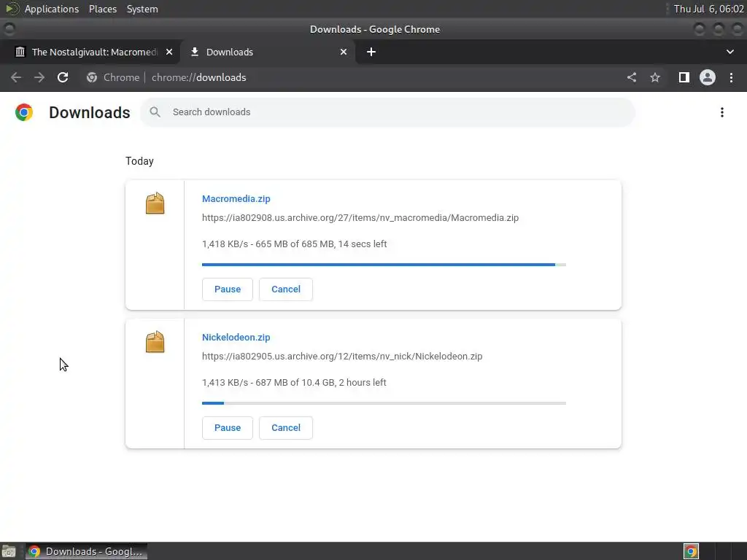Screen dimensions: 747x560
Task: Click the browser Back arrow
Action: tap(16, 77)
